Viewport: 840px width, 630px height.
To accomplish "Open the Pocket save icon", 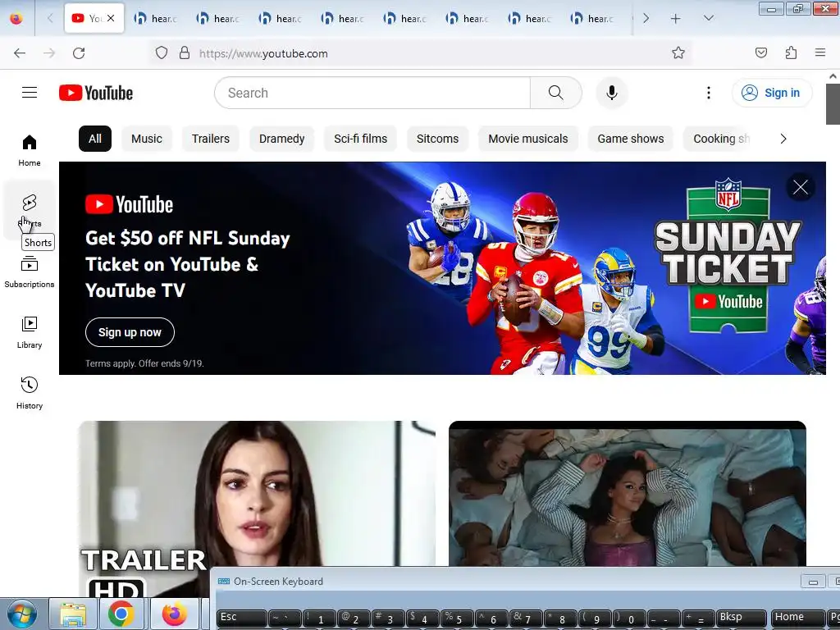I will coord(761,52).
